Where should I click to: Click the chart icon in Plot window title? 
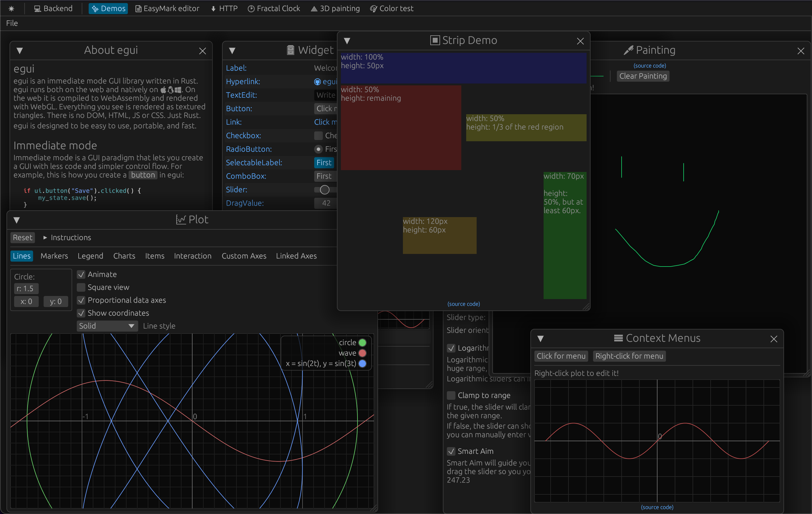point(181,220)
